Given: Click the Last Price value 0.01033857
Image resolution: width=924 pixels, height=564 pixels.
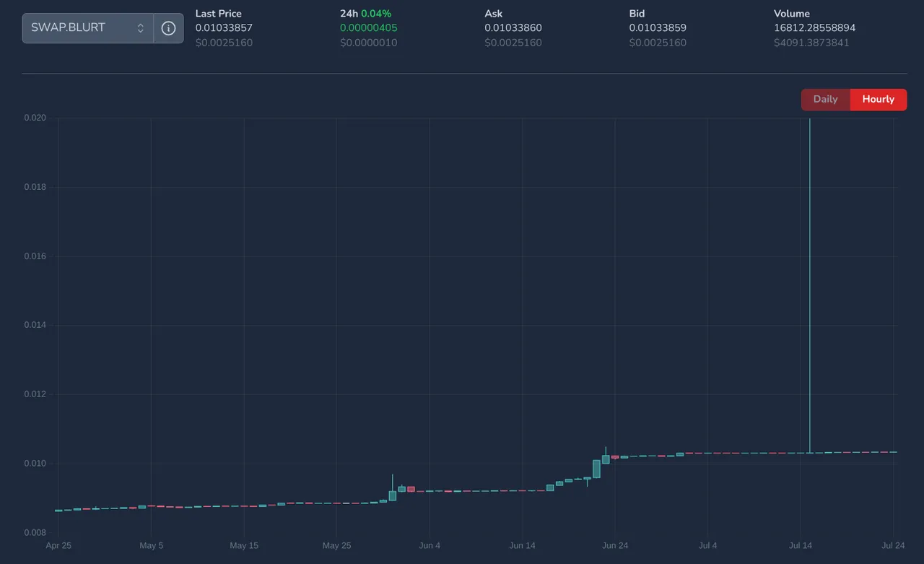Looking at the screenshot, I should point(224,28).
